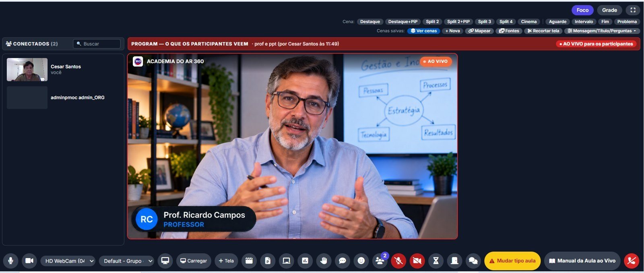Toggle the webcam with the grey camera icon

29,261
